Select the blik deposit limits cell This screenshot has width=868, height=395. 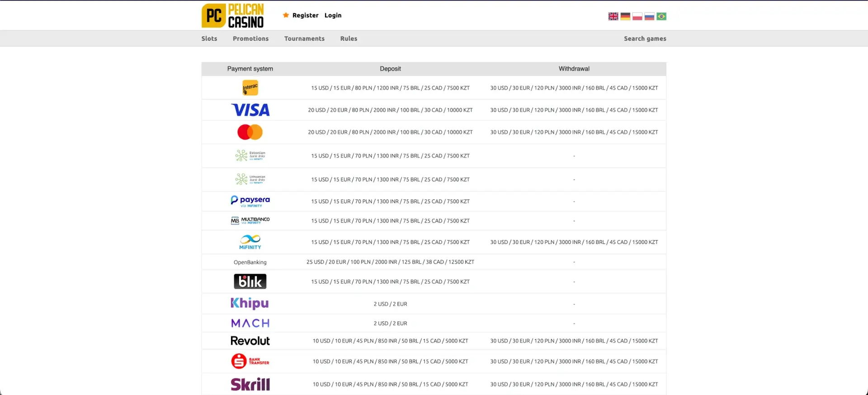click(x=390, y=281)
